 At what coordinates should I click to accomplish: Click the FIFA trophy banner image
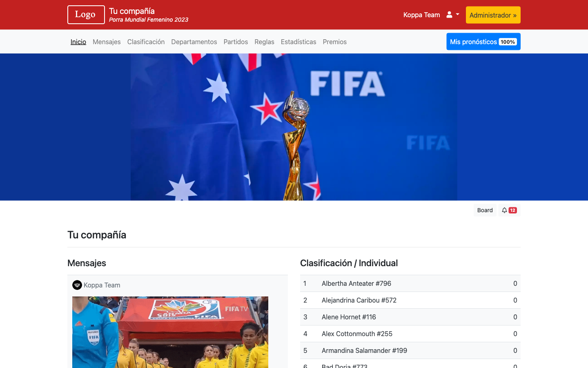tap(294, 127)
